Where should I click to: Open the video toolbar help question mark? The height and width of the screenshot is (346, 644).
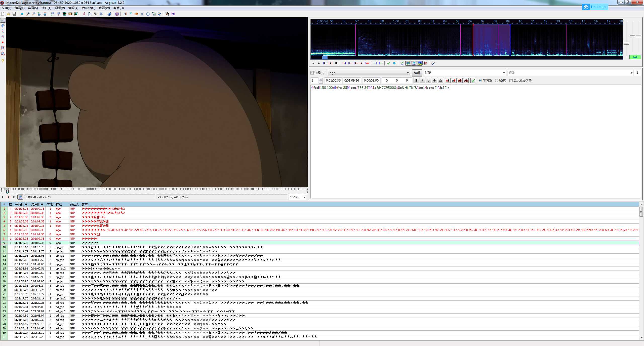pyautogui.click(x=3, y=61)
